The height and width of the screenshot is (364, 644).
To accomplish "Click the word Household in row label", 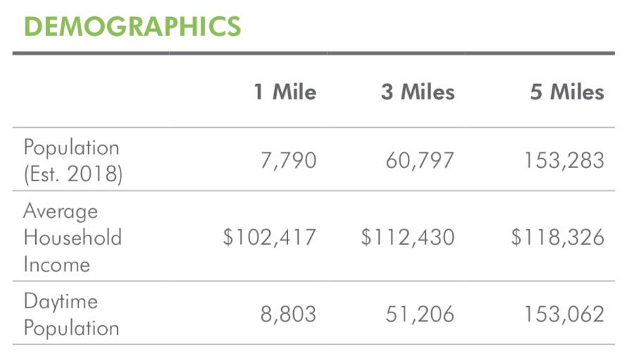I will pos(73,237).
